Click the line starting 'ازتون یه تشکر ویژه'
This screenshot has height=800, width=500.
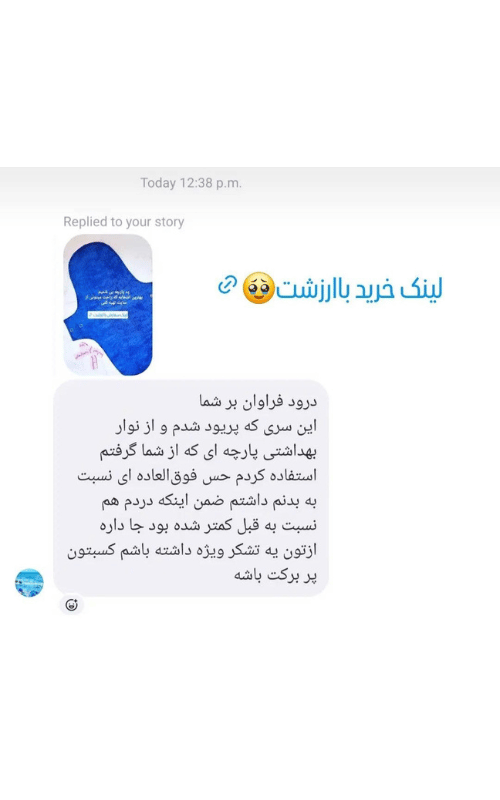pyautogui.click(x=192, y=551)
